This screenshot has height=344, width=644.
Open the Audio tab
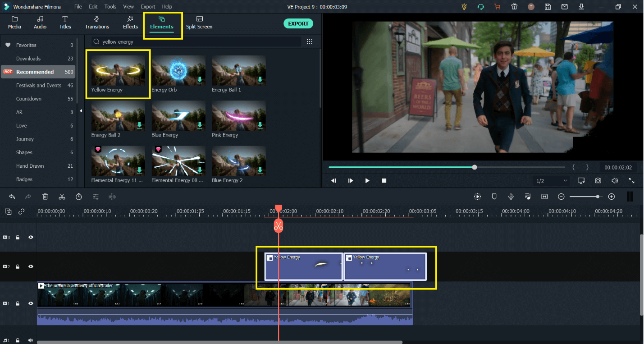(40, 23)
